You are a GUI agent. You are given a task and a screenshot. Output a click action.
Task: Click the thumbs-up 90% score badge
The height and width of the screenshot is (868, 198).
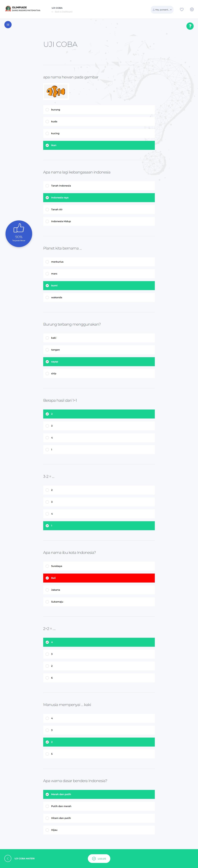(19, 233)
